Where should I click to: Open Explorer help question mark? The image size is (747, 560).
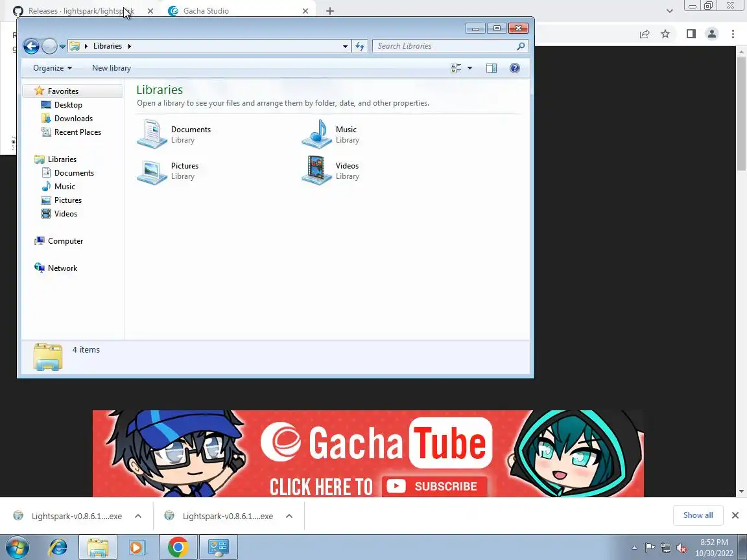(x=514, y=68)
